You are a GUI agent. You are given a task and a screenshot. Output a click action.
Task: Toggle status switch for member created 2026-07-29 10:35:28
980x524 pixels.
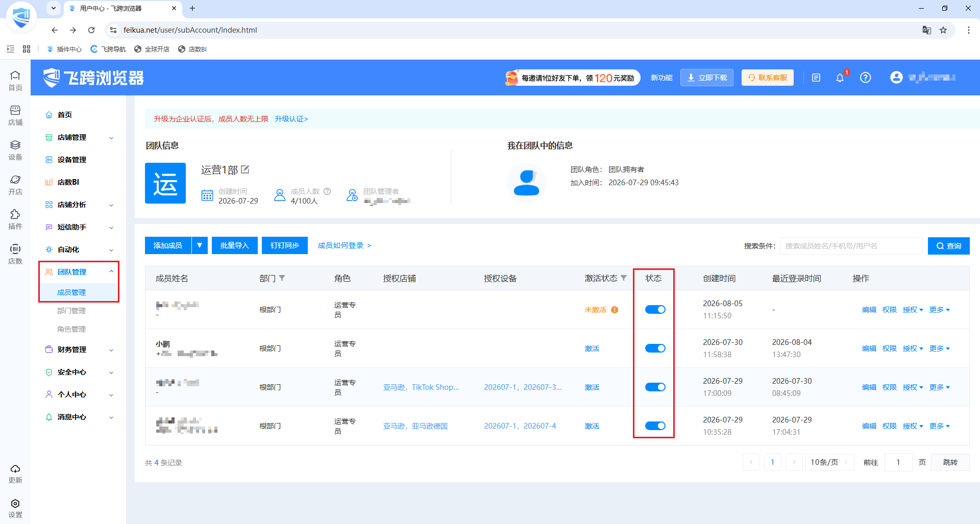[x=655, y=426]
